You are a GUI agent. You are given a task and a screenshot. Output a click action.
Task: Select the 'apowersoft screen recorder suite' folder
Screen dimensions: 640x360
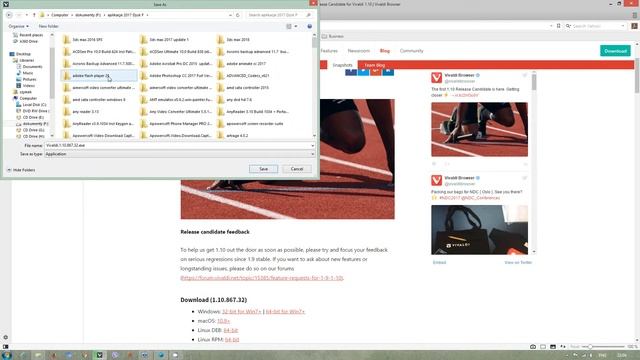point(254,124)
